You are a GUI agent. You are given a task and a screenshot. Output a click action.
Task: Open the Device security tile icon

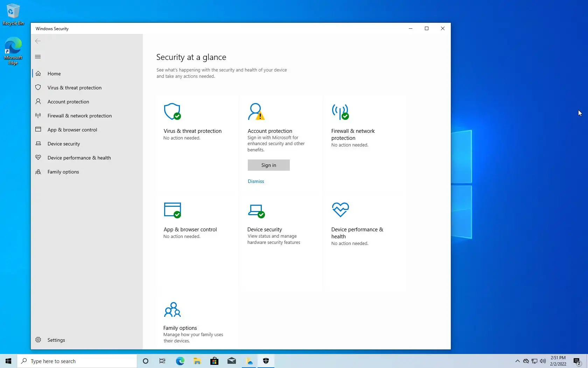(x=256, y=211)
